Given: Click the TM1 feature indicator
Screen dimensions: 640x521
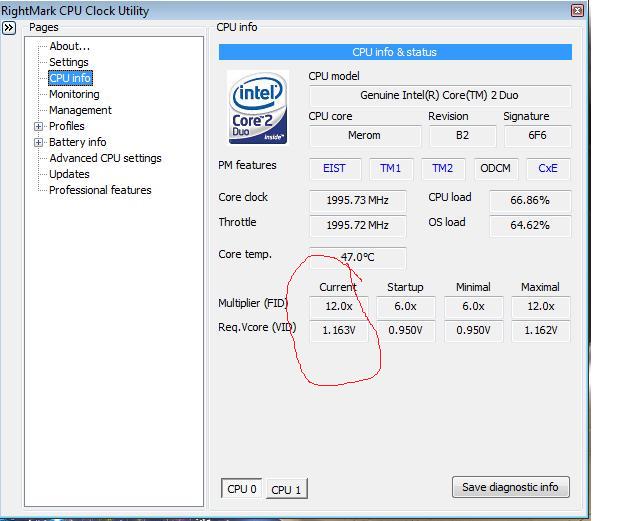Looking at the screenshot, I should pyautogui.click(x=391, y=169).
